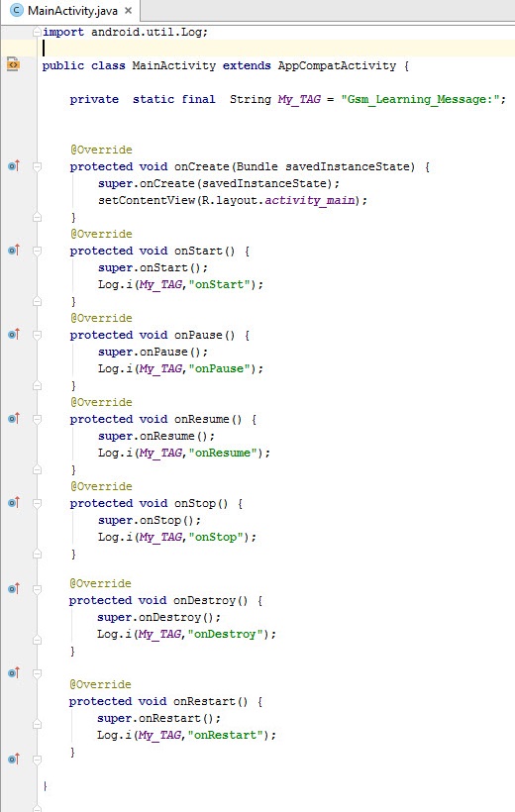The width and height of the screenshot is (515, 812).
Task: Select the MainActivity.java editor tab
Action: click(70, 10)
